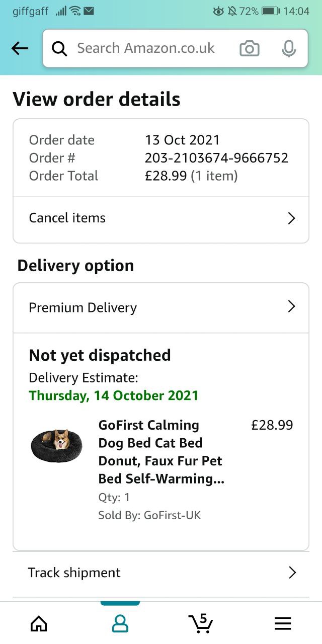Open the account profile tab

[120, 624]
